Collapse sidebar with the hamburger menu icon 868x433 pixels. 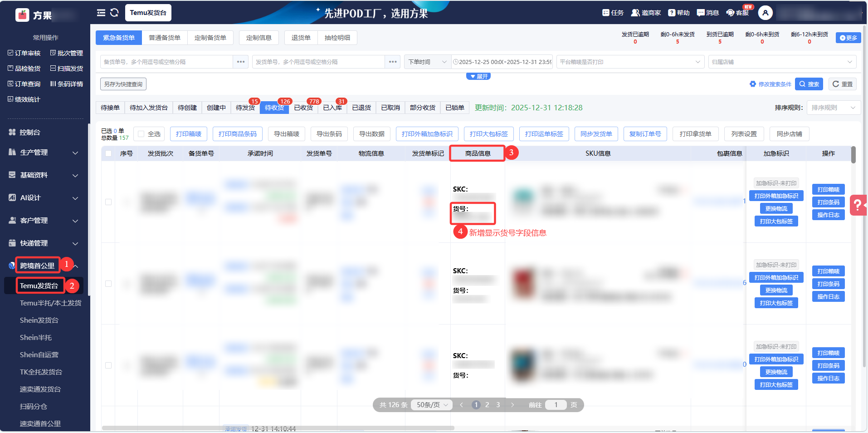(x=101, y=13)
